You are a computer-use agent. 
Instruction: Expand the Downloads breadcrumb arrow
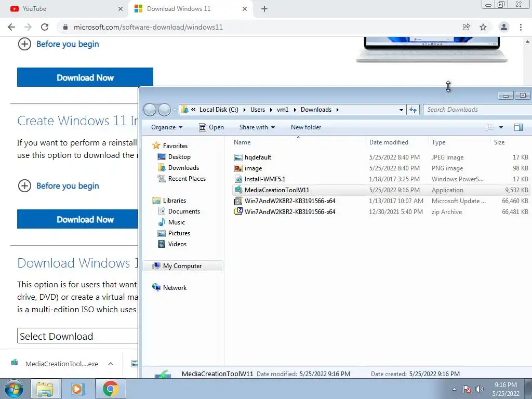[337, 110]
